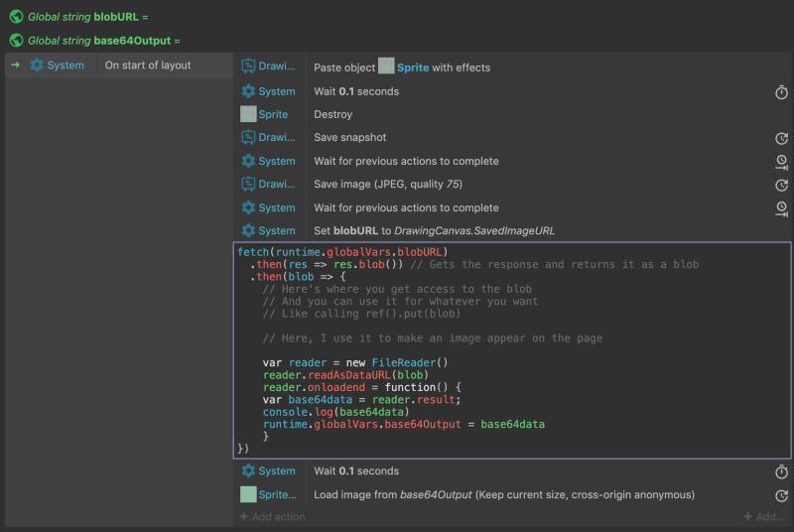Click the timer icon on last Wait 0.1 row
The image size is (794, 532).
781,471
